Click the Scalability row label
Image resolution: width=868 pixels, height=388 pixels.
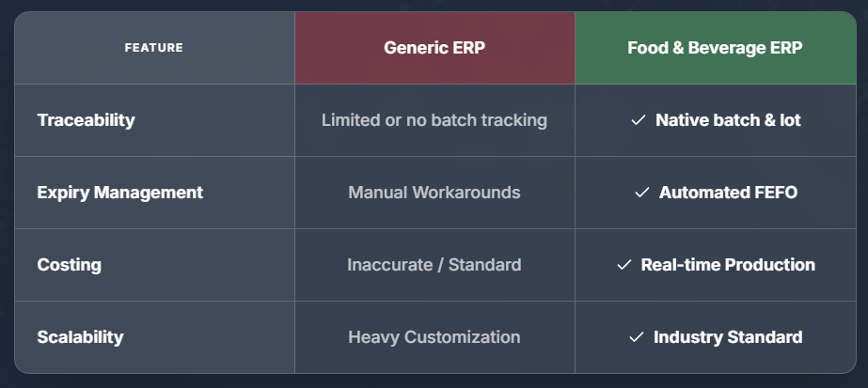(80, 337)
